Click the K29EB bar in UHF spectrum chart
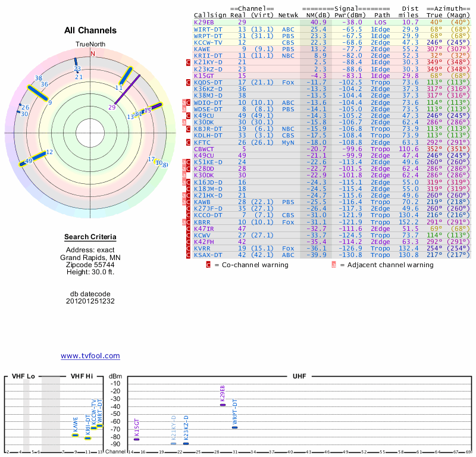 (223, 405)
